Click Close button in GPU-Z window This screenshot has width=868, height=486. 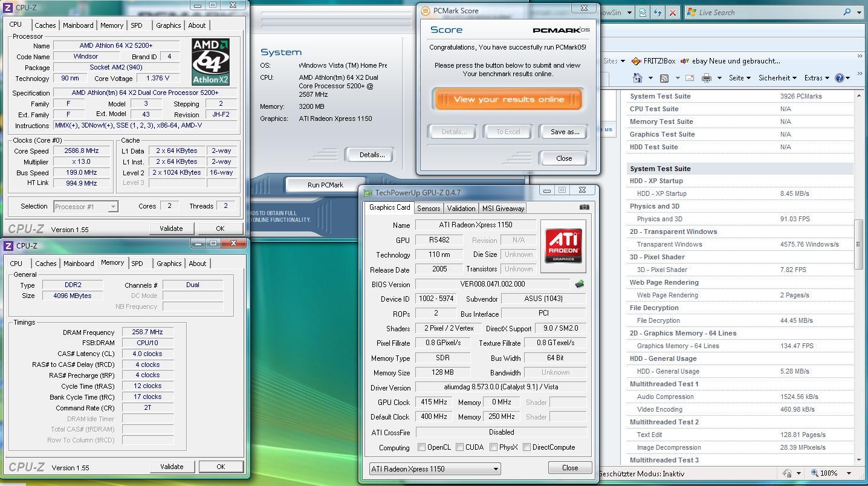coord(570,468)
